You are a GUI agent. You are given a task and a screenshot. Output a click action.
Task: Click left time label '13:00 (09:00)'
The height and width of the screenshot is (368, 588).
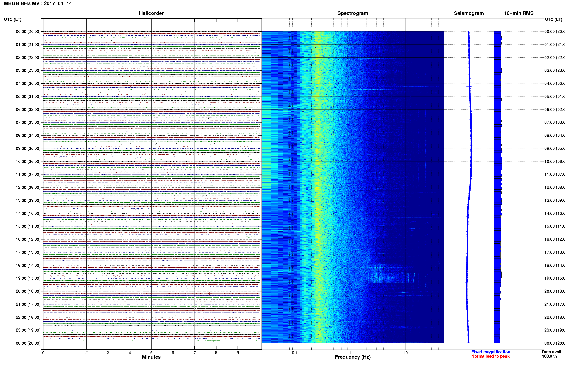[x=28, y=200]
